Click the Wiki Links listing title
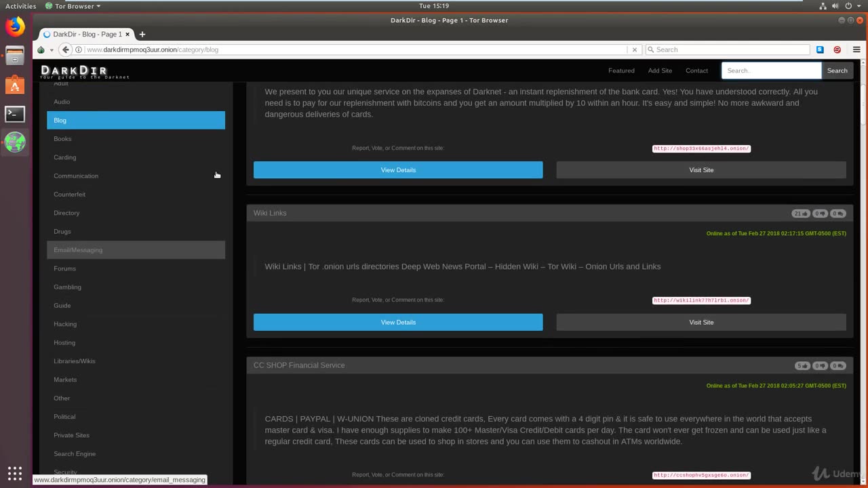Image resolution: width=868 pixels, height=488 pixels. 270,213
